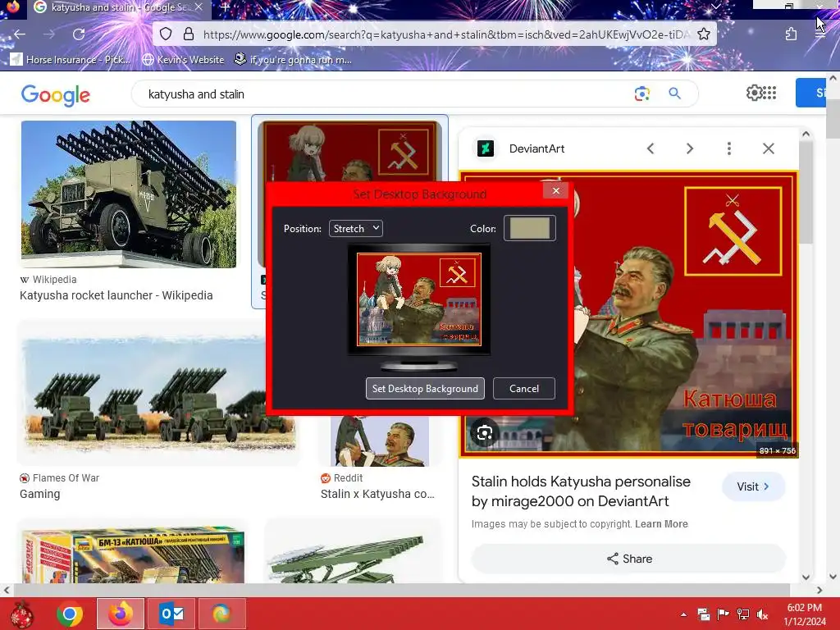Open the if you're gonna run bookmark

click(x=294, y=59)
